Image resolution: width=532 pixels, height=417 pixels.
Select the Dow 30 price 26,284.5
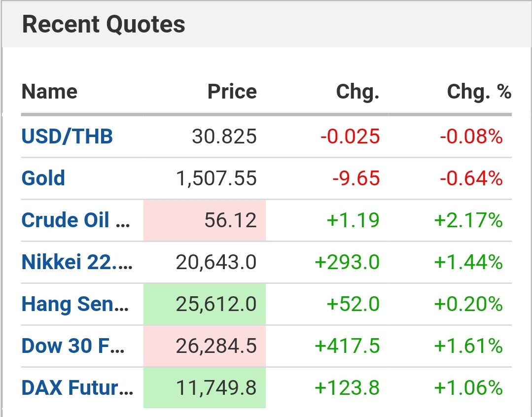[x=216, y=346]
